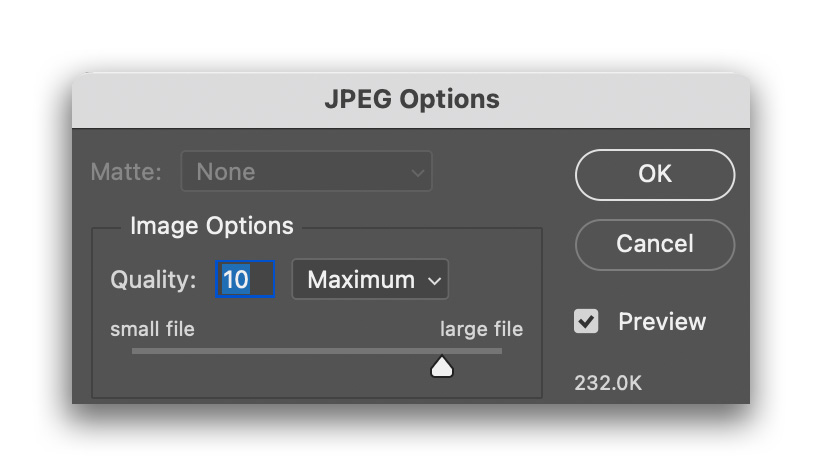Focus the Quality value input field
The width and height of the screenshot is (822, 476).
pyautogui.click(x=245, y=279)
